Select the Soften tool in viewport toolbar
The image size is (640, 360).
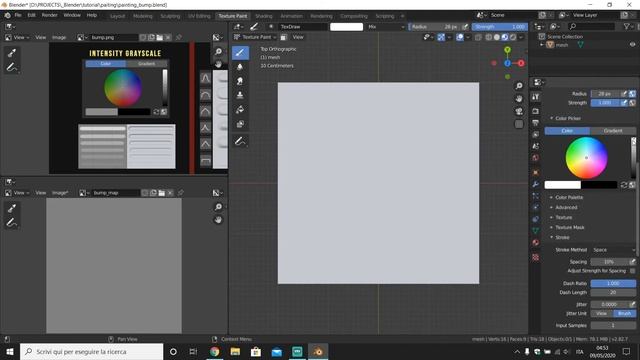point(240,67)
